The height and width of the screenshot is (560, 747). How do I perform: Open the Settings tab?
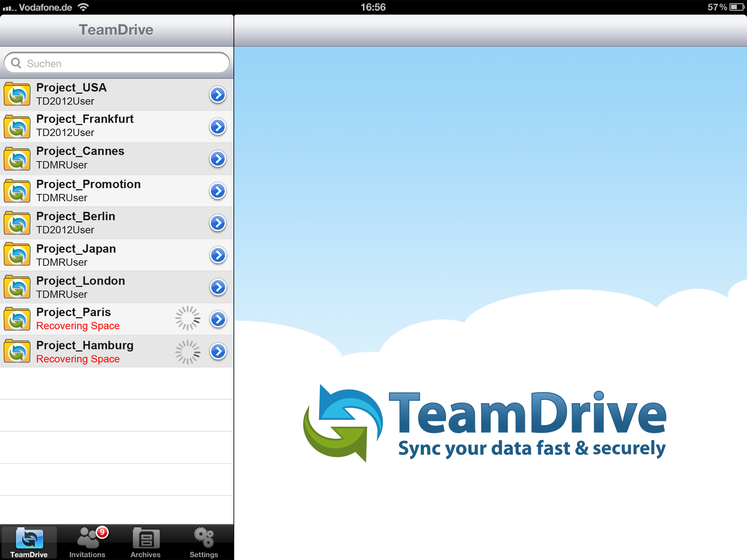204,542
